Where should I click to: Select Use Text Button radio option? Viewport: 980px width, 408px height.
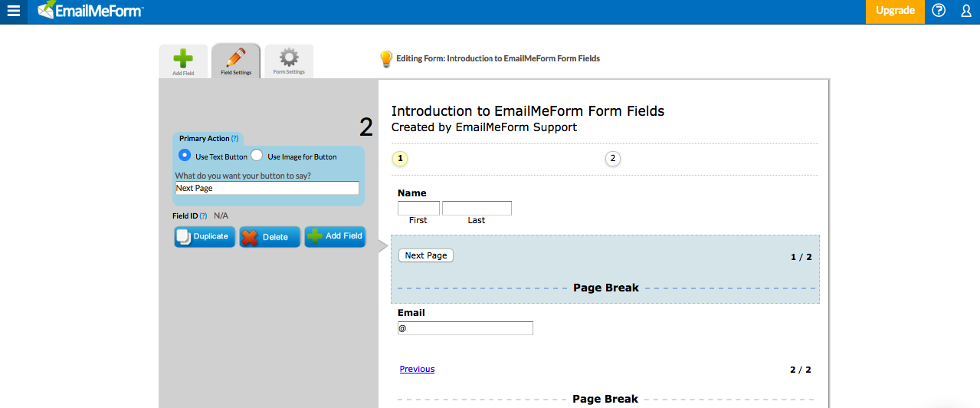pyautogui.click(x=185, y=156)
